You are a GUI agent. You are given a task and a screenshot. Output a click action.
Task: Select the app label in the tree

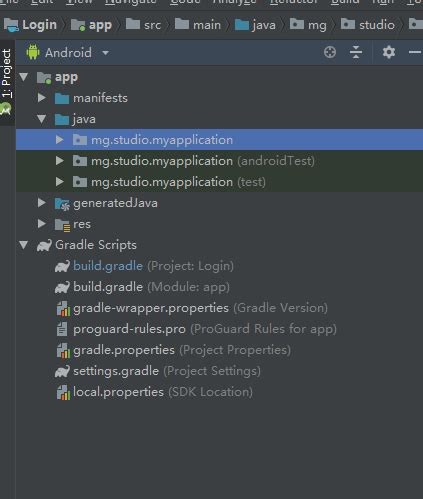(66, 78)
